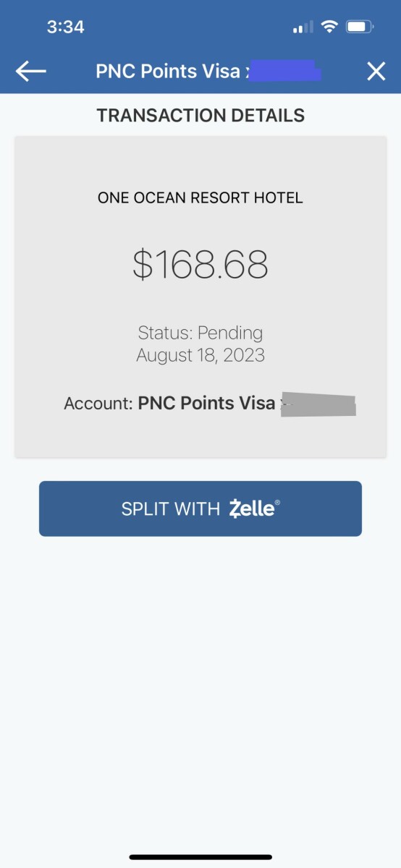Tap the back arrow icon
The width and height of the screenshot is (401, 868).
30,71
